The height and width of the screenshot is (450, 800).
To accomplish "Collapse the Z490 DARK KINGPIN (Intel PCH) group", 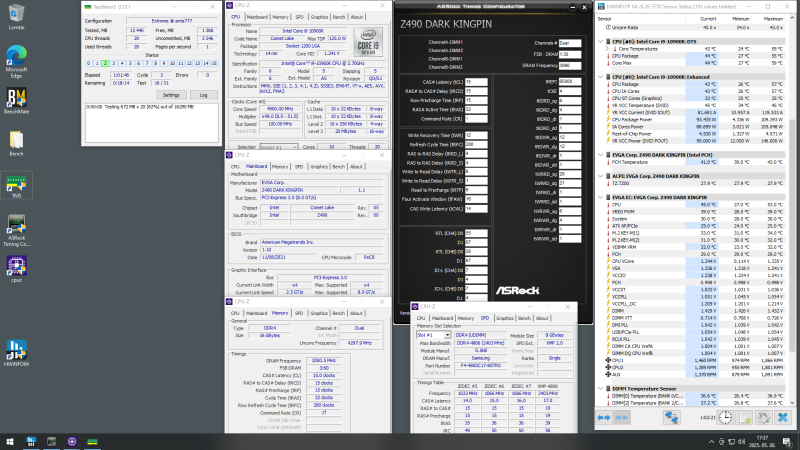I will (601, 155).
